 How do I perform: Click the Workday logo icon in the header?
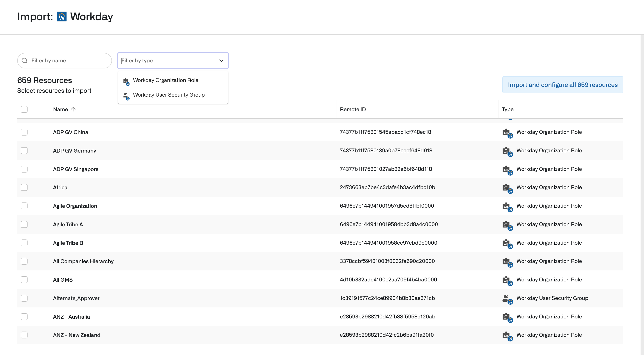click(x=62, y=17)
